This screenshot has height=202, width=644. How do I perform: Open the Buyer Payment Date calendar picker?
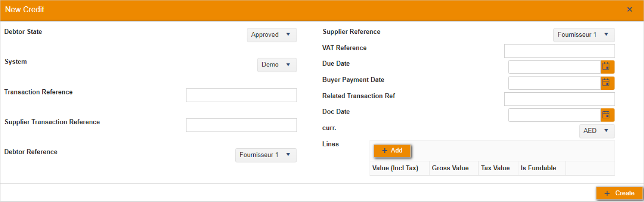[607, 83]
